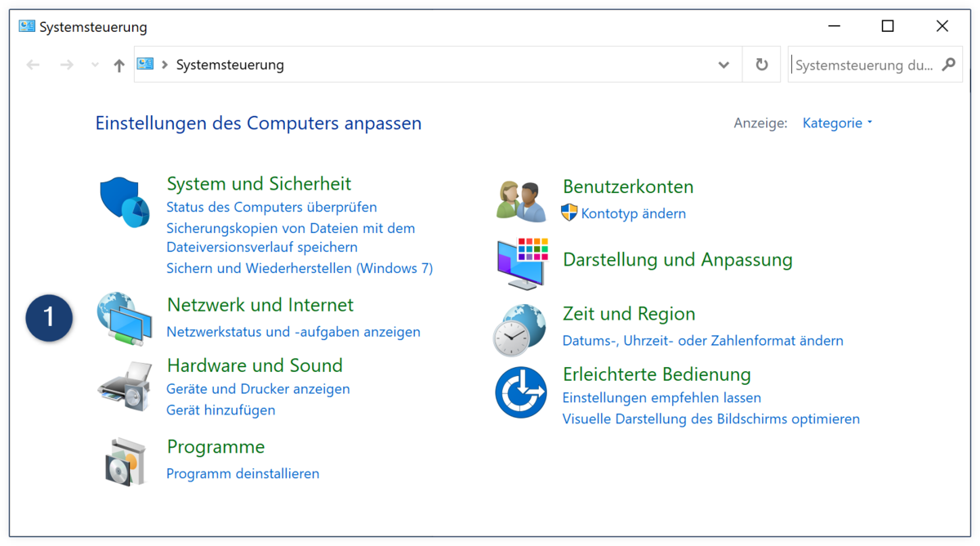Screen dimensions: 980x546
Task: Click Einstellungen empfehlen lassen
Action: pos(662,398)
